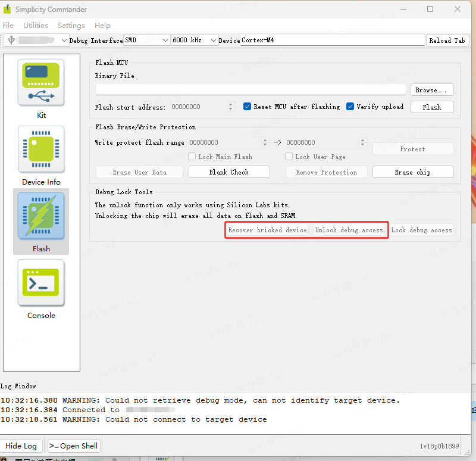Viewport: 476px width, 461px height.
Task: Open the Device Info page icon
Action: click(41, 149)
